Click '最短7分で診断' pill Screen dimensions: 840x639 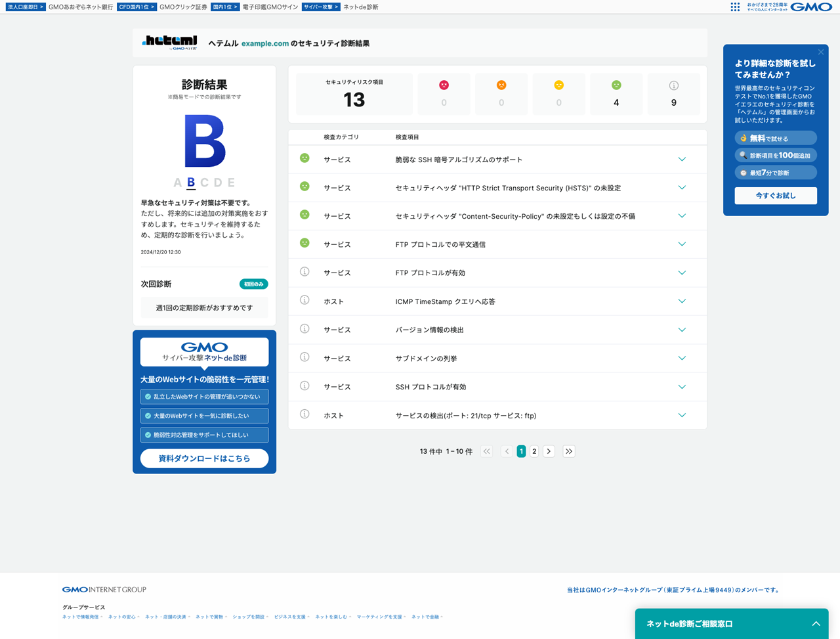coord(776,172)
